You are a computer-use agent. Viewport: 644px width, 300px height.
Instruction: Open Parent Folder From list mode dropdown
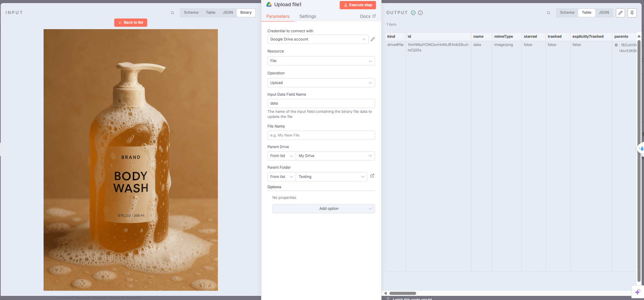point(282,177)
